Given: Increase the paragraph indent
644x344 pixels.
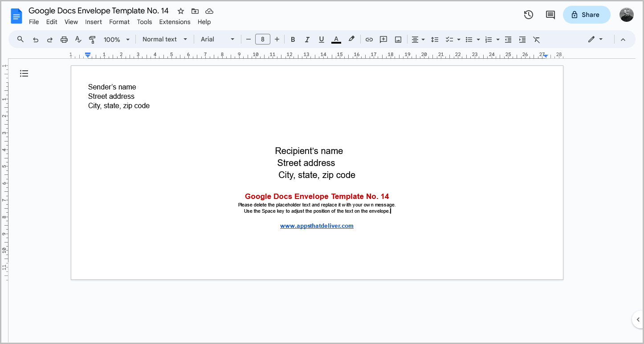Looking at the screenshot, I should (x=522, y=40).
